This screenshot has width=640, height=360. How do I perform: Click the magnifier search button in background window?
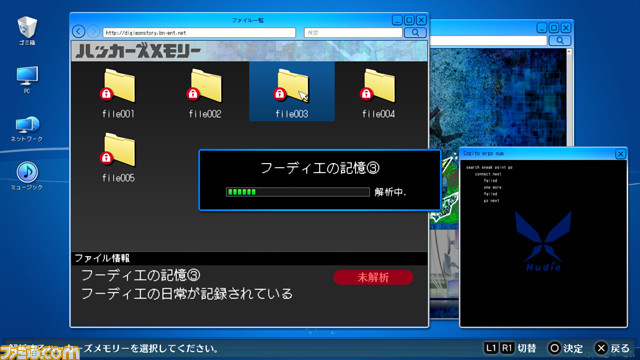[560, 40]
